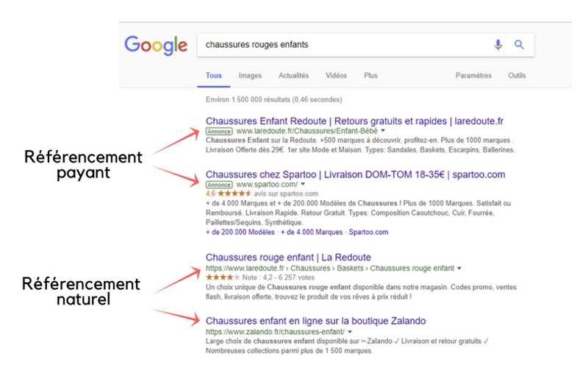Expand dropdown arrow next to www.spartoo.com/

point(303,184)
